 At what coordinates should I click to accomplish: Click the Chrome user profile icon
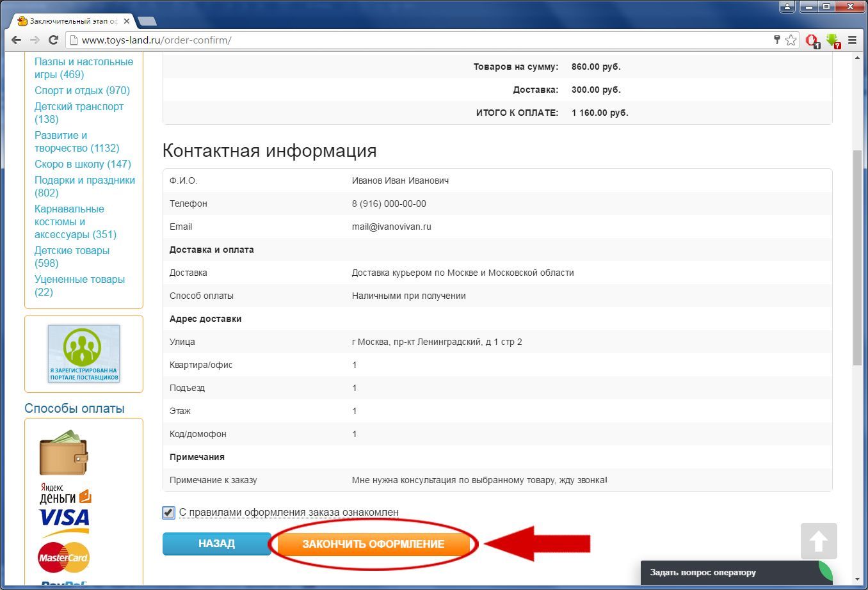787,6
